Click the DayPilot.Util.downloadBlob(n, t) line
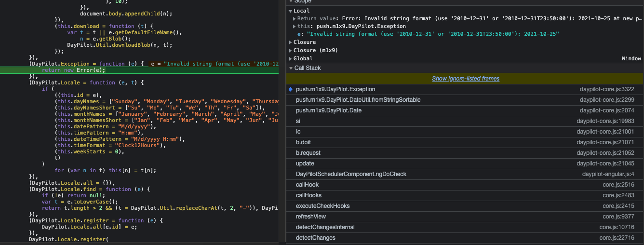The image size is (644, 245). [x=120, y=45]
